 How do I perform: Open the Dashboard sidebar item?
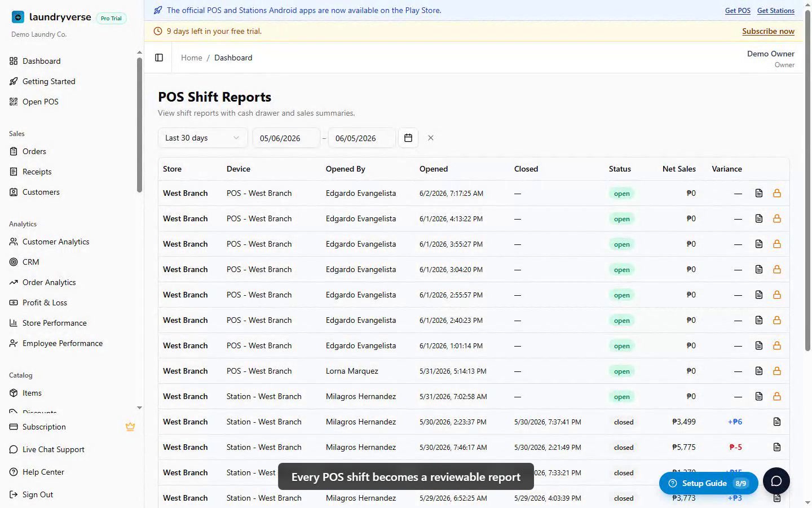(35, 61)
